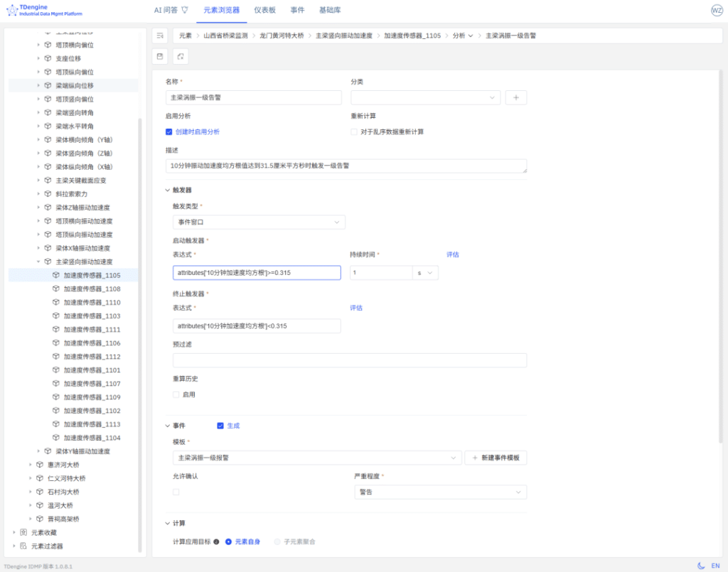Go to 龙门黄河特大桥 breadcrumb
728x572 pixels.
coord(282,36)
